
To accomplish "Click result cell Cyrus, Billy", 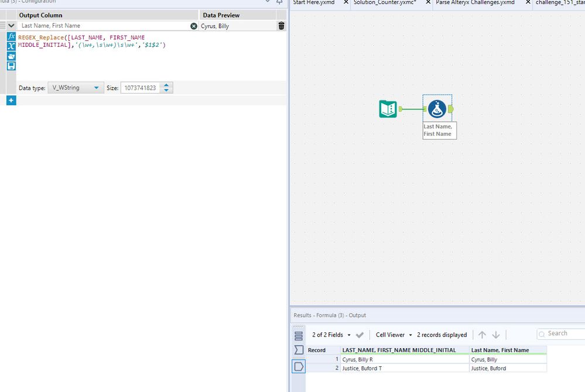I will pos(508,360).
